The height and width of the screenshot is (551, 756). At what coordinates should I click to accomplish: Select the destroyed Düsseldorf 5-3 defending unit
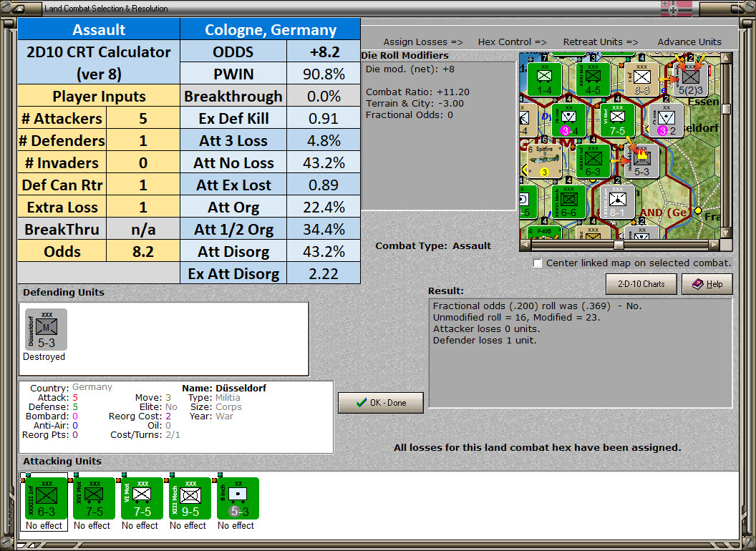tap(47, 330)
